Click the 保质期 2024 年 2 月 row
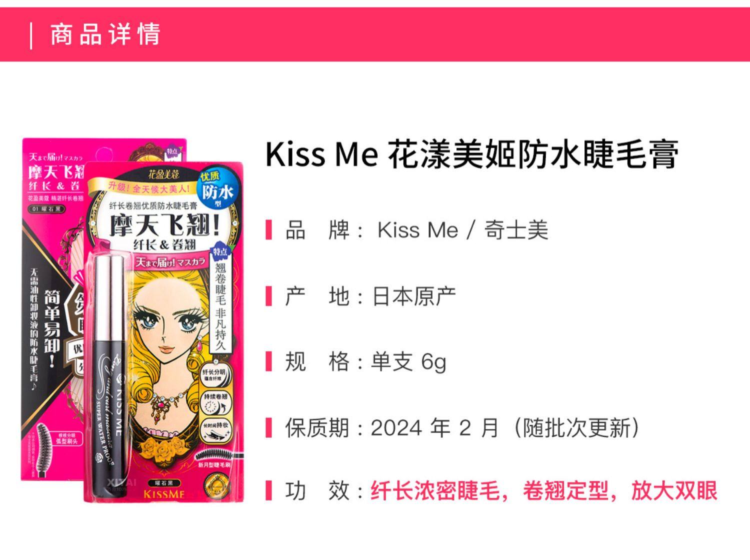This screenshot has width=750, height=560. coord(453,428)
